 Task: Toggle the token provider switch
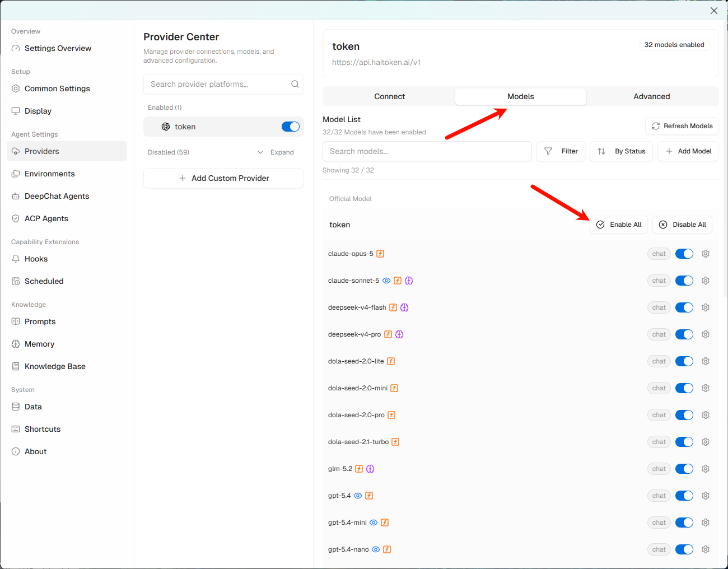pyautogui.click(x=291, y=127)
